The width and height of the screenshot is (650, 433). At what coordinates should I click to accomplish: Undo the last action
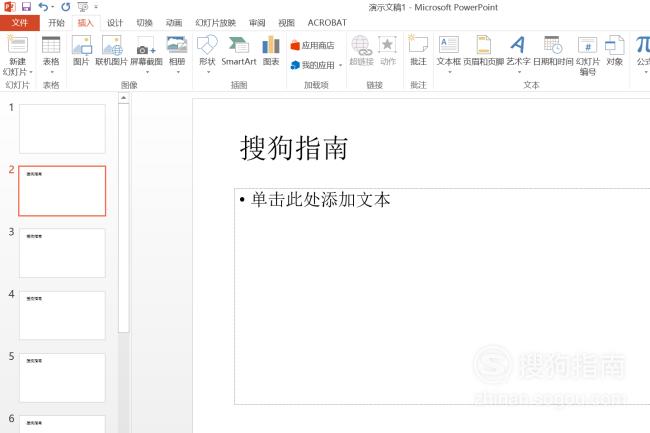(43, 7)
